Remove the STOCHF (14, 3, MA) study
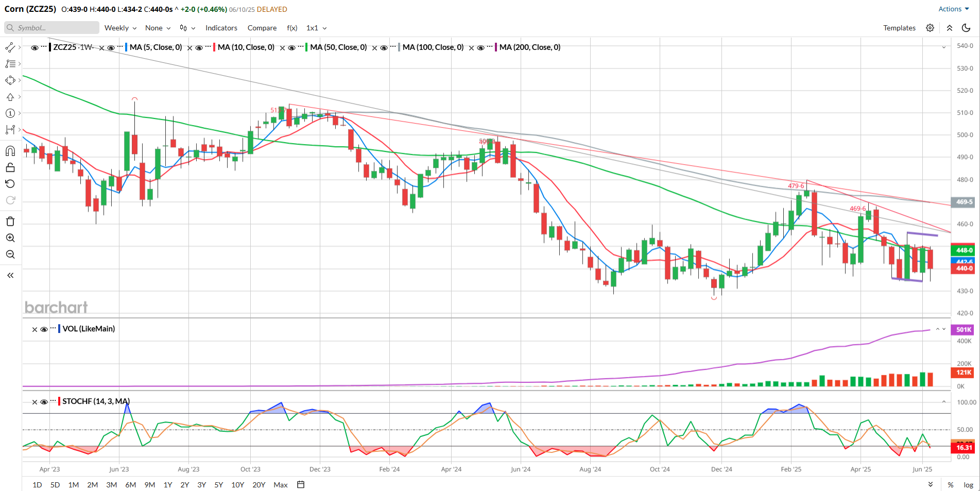The image size is (980, 491). pyautogui.click(x=35, y=402)
